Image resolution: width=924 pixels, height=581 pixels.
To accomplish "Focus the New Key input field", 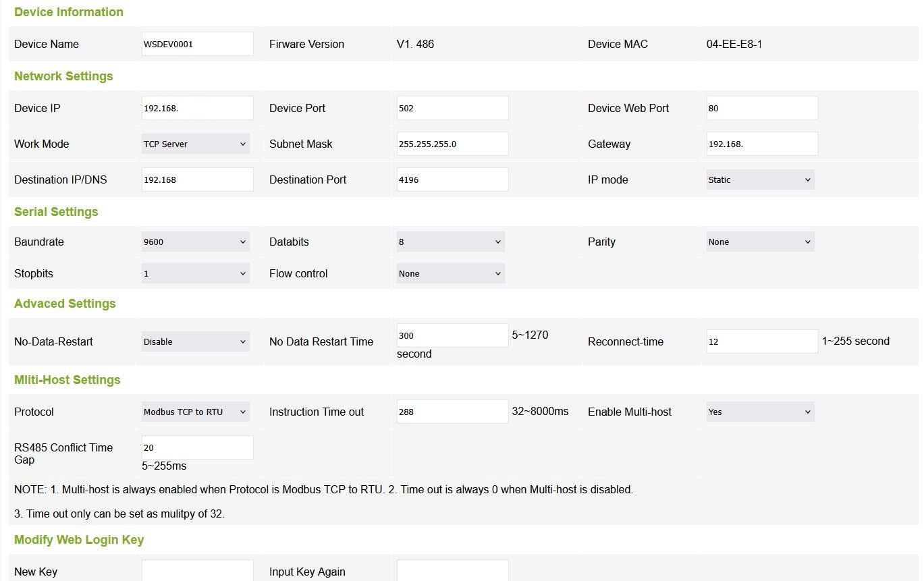I will click(x=197, y=571).
